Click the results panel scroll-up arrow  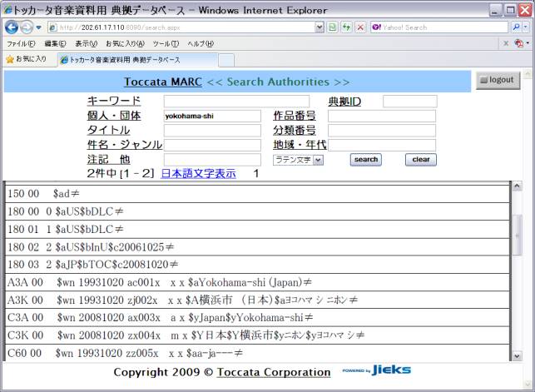pos(517,186)
